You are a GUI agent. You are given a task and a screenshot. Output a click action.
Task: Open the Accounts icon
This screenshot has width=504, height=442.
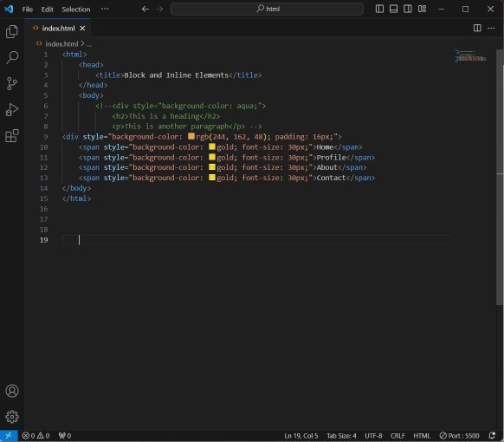[12, 391]
